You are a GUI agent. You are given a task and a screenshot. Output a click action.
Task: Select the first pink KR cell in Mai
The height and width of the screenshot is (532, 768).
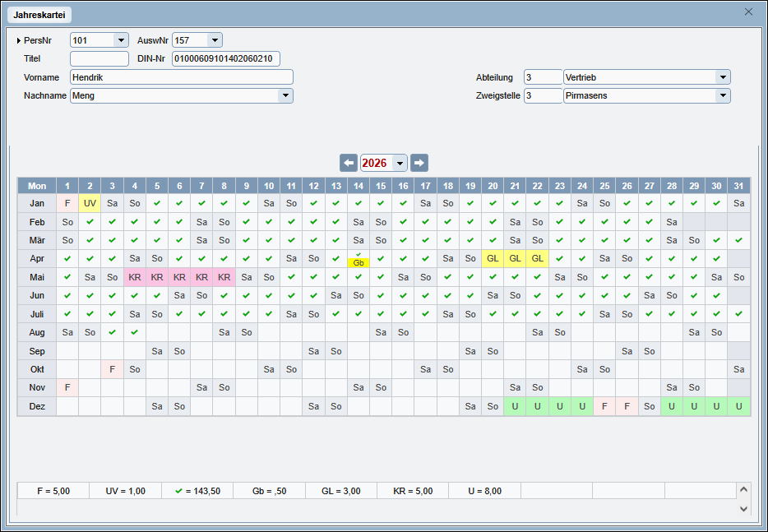[135, 277]
